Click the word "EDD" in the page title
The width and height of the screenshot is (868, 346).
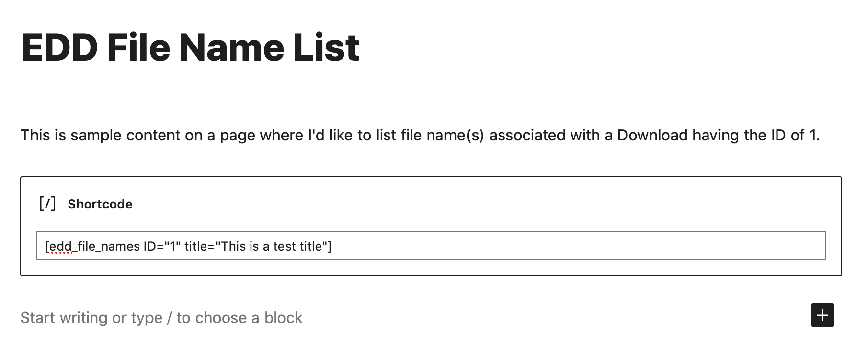(x=59, y=47)
